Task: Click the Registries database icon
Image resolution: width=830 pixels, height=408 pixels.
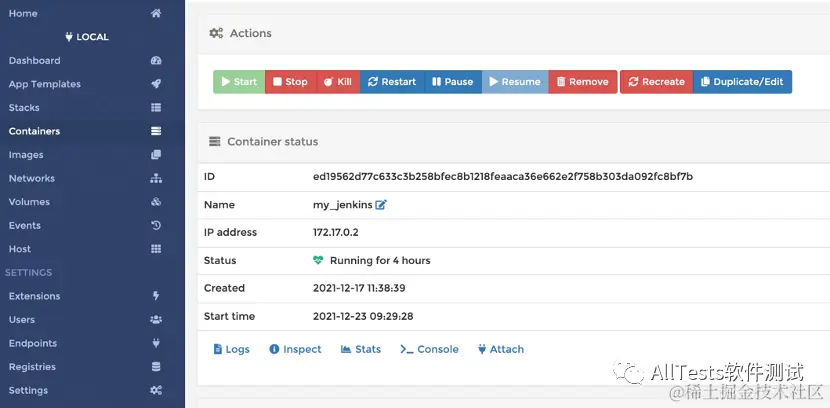Action: click(156, 367)
